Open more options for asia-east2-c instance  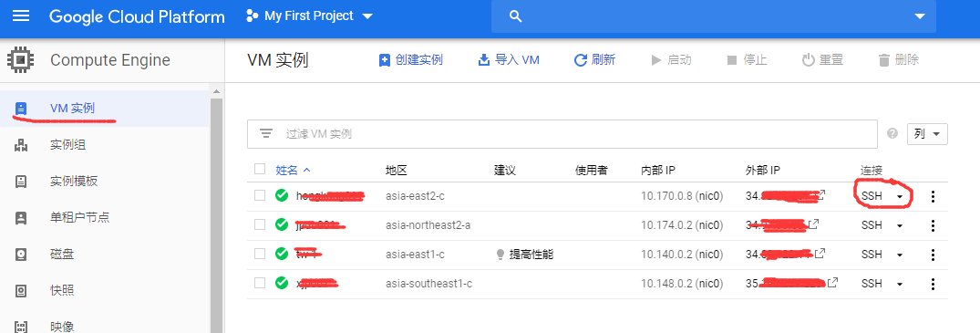click(x=933, y=196)
